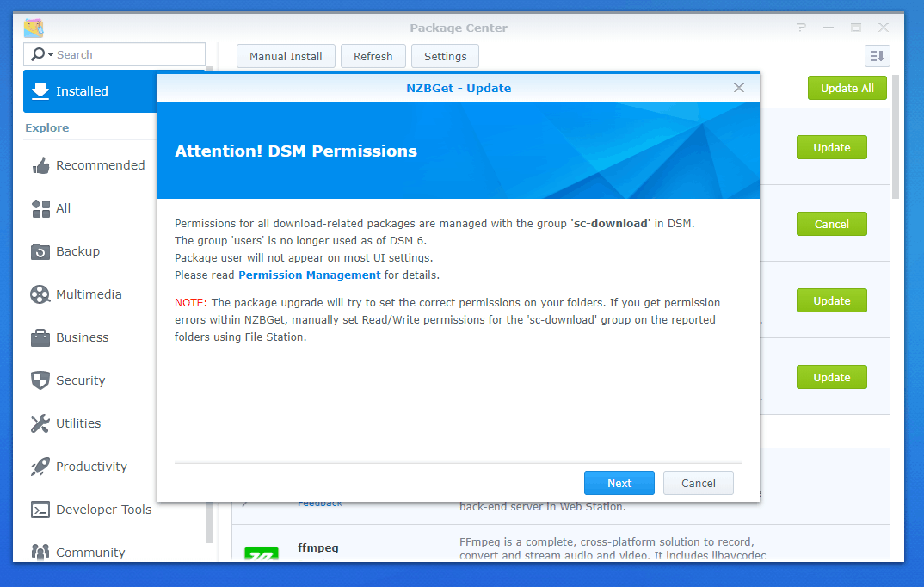Select the Multimedia category
The image size is (924, 587).
point(90,294)
